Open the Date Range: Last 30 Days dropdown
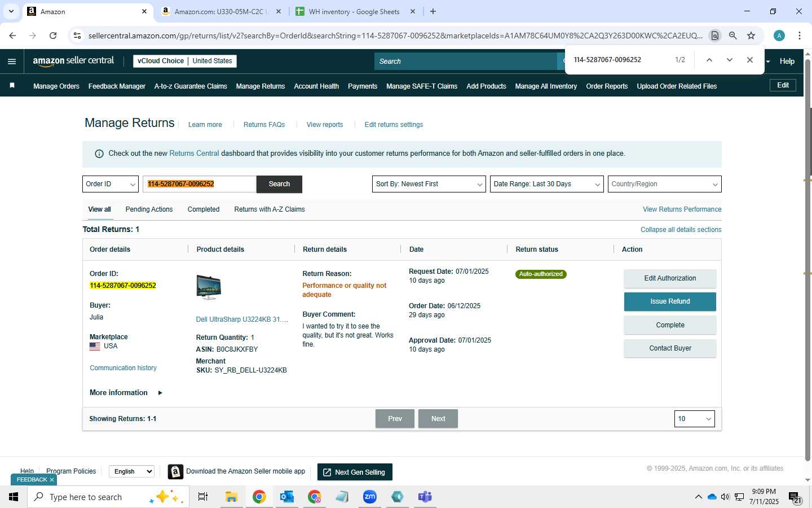Viewport: 812px width, 508px height. (546, 184)
